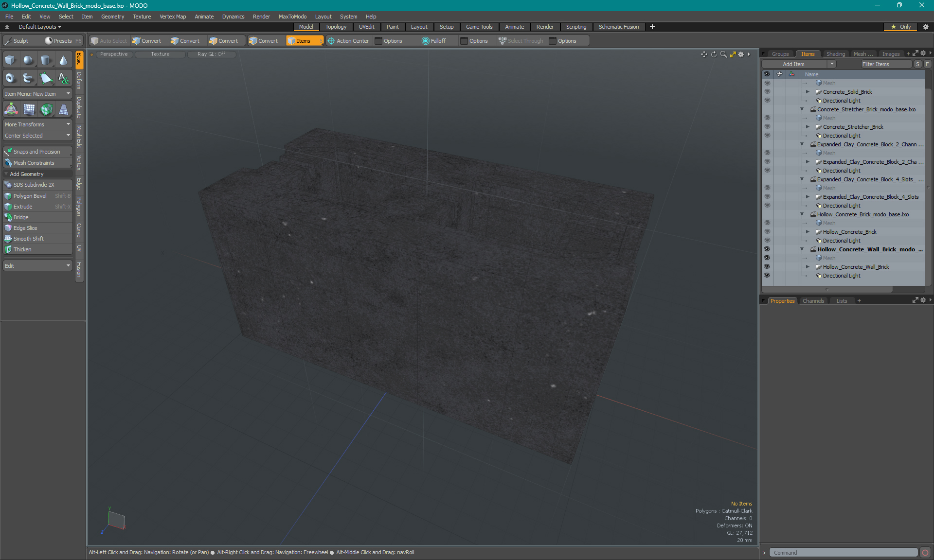Click the Smooth Shift tool
Screen dimensions: 934x560
[x=37, y=239]
